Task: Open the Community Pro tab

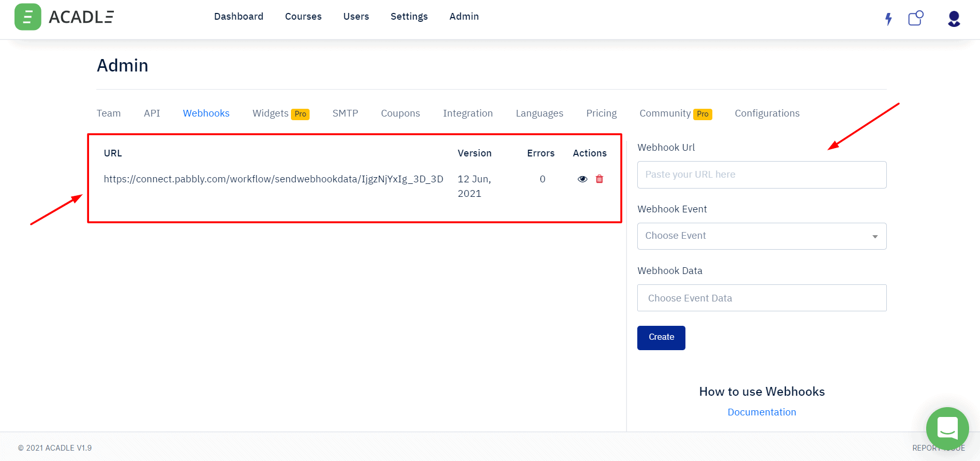Action: coord(665,113)
